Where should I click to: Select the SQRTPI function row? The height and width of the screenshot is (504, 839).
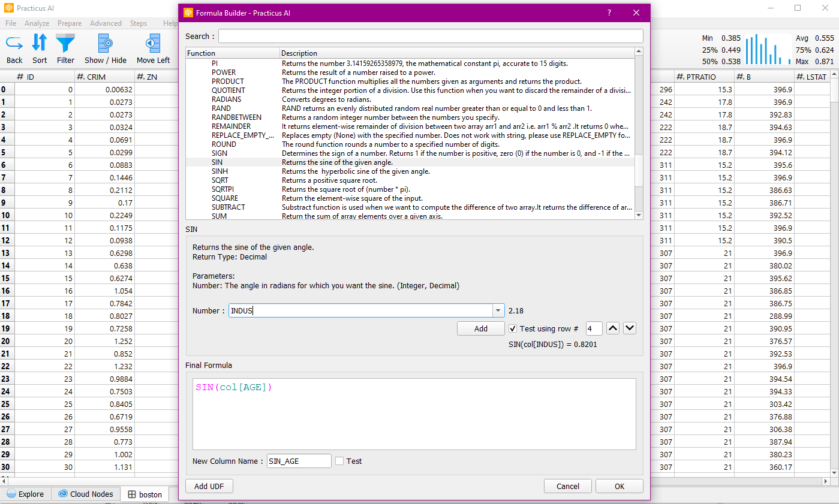click(410, 189)
